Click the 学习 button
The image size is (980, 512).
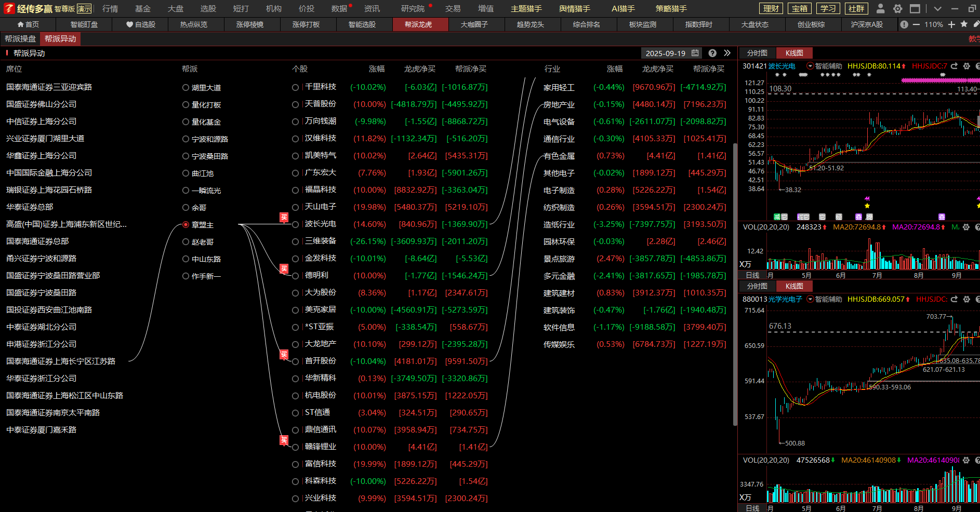pos(828,8)
